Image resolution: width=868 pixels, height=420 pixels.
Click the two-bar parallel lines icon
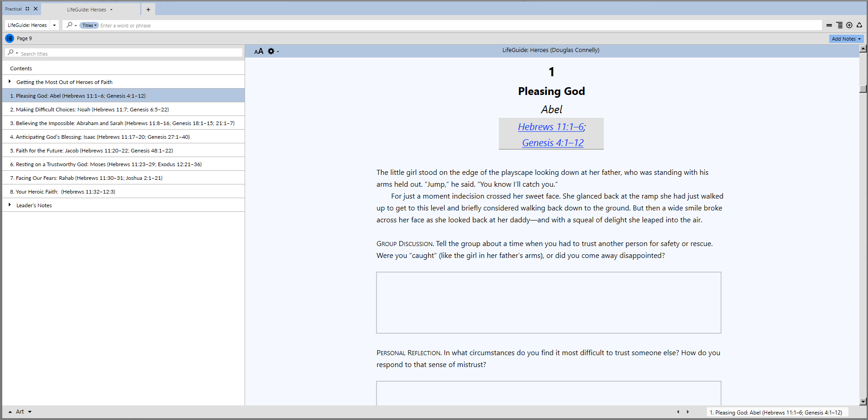(x=829, y=25)
